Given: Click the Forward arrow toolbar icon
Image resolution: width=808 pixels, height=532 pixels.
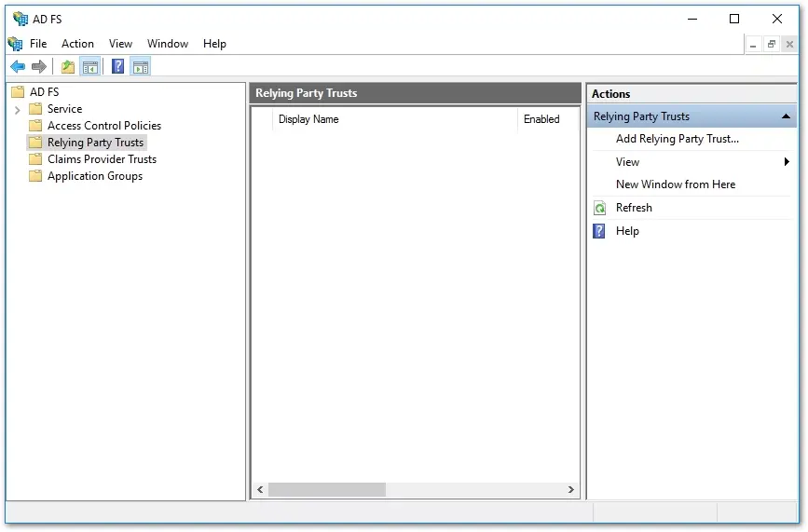Looking at the screenshot, I should pyautogui.click(x=39, y=66).
